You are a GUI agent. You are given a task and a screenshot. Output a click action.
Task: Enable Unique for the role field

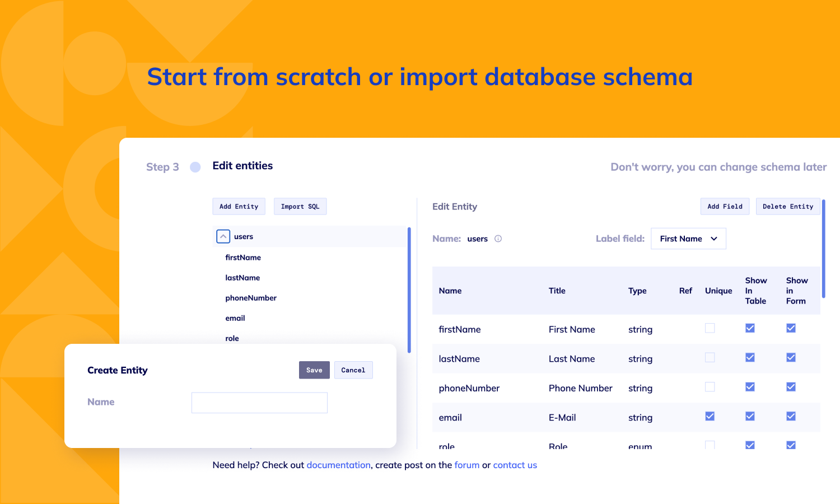[710, 445]
